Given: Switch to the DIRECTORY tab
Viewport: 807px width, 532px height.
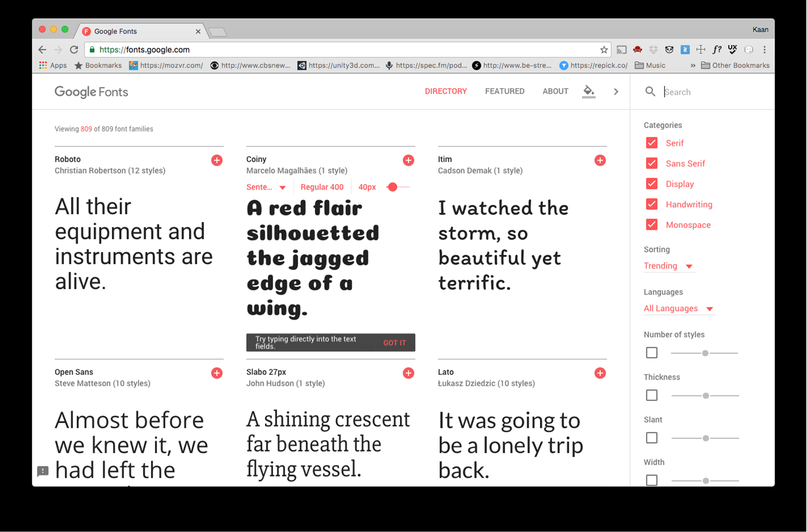Looking at the screenshot, I should (446, 91).
